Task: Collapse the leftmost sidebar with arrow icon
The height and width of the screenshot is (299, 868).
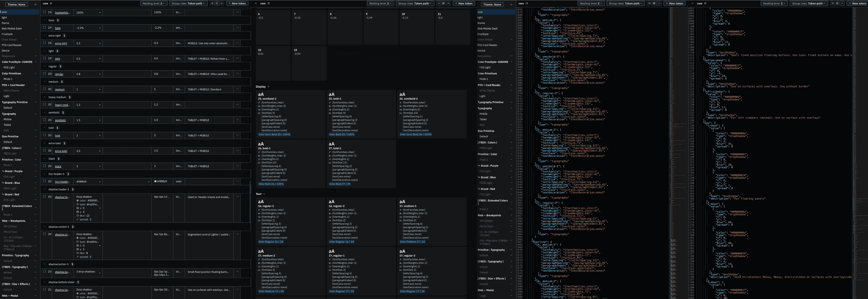Action: tap(36, 4)
